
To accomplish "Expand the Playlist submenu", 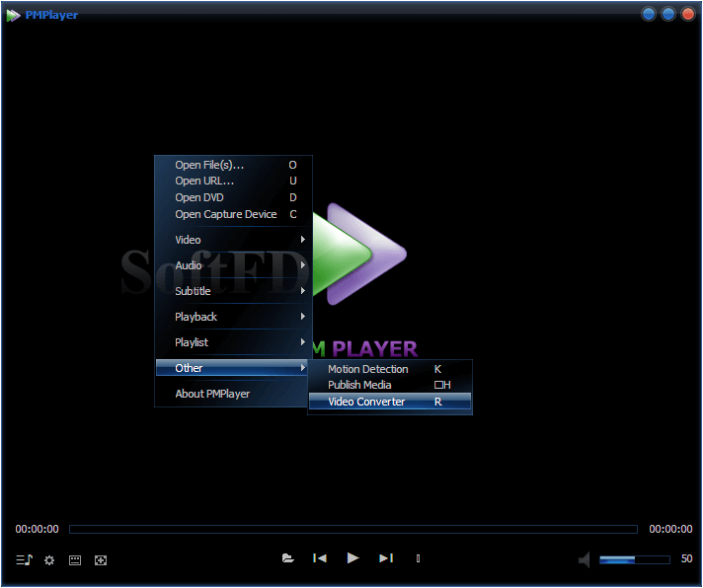I will [233, 342].
